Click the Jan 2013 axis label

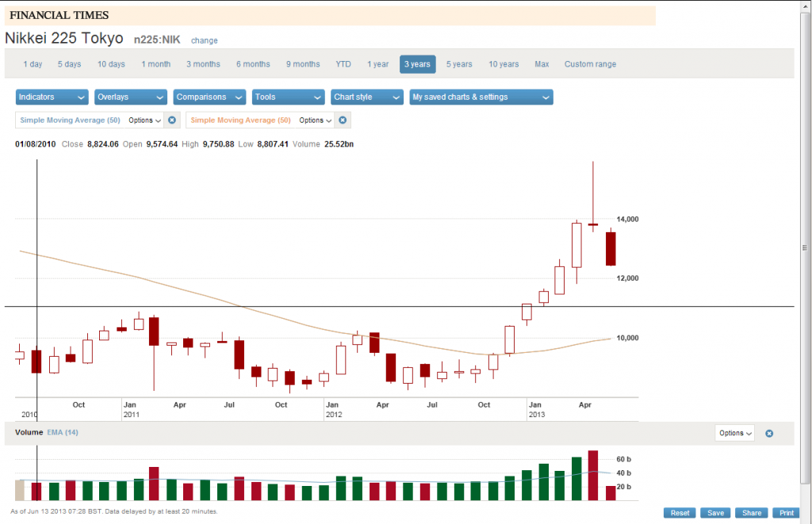(x=537, y=410)
